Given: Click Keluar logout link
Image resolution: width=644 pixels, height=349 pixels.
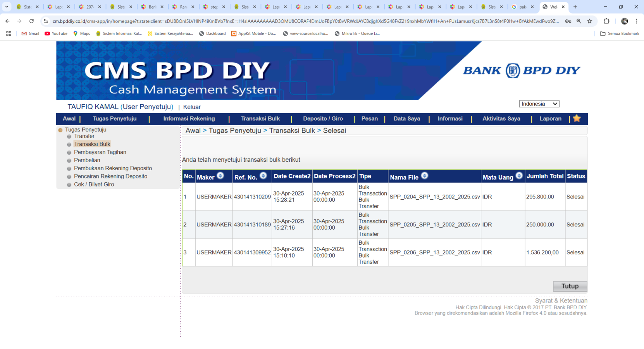Looking at the screenshot, I should pyautogui.click(x=192, y=107).
